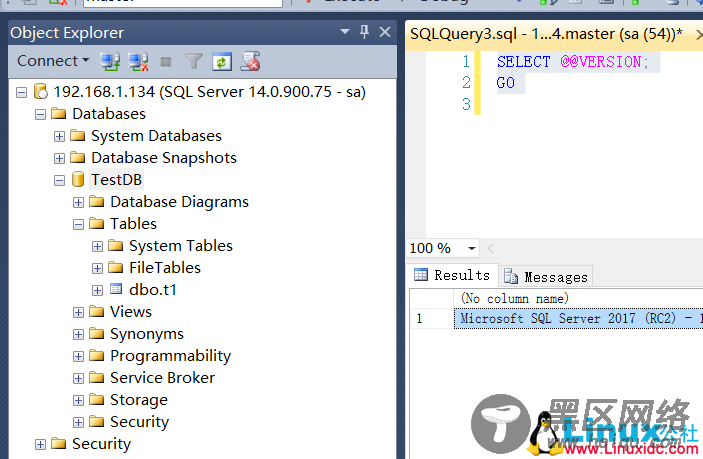
Task: Expand the System Tables folder
Action: (97, 246)
